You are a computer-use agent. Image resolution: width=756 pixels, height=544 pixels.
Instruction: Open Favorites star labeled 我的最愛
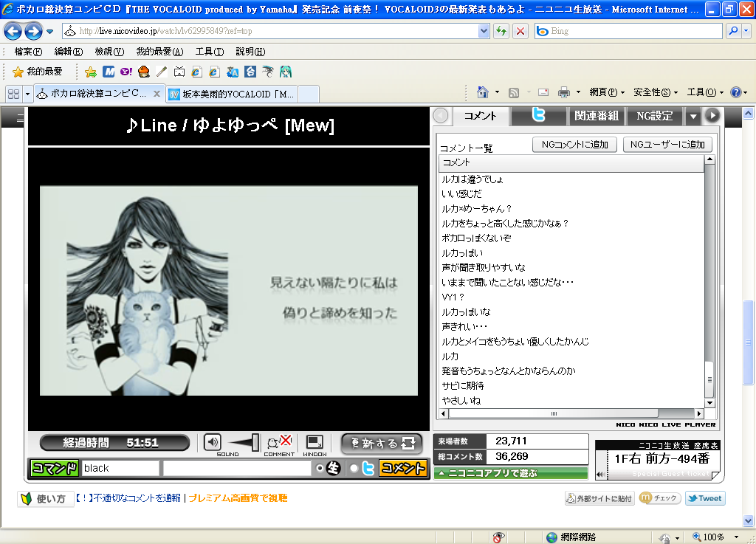(38, 72)
